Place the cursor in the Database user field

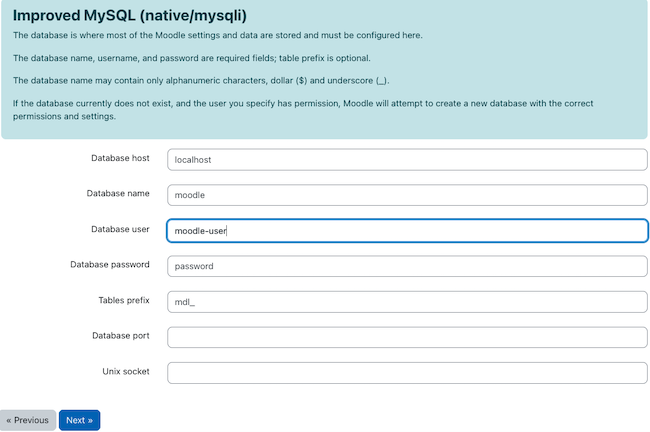pos(407,230)
